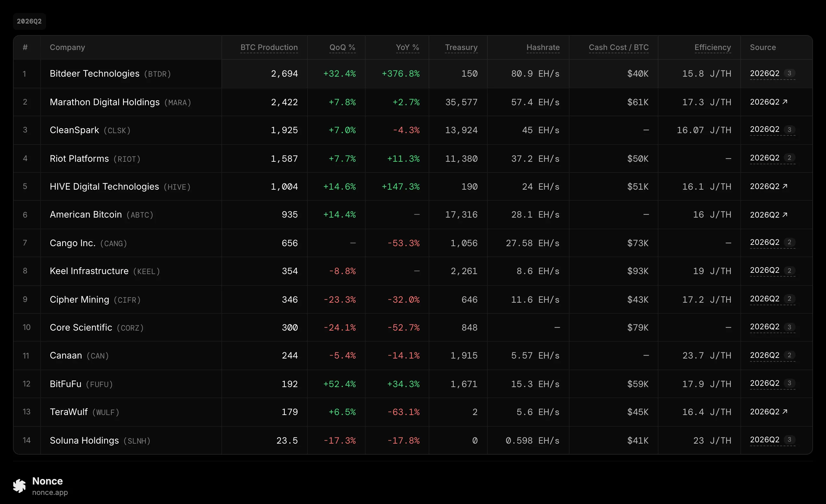Open external source arrow for HIVE Digital Technologies
826x504 pixels.
[x=785, y=186]
